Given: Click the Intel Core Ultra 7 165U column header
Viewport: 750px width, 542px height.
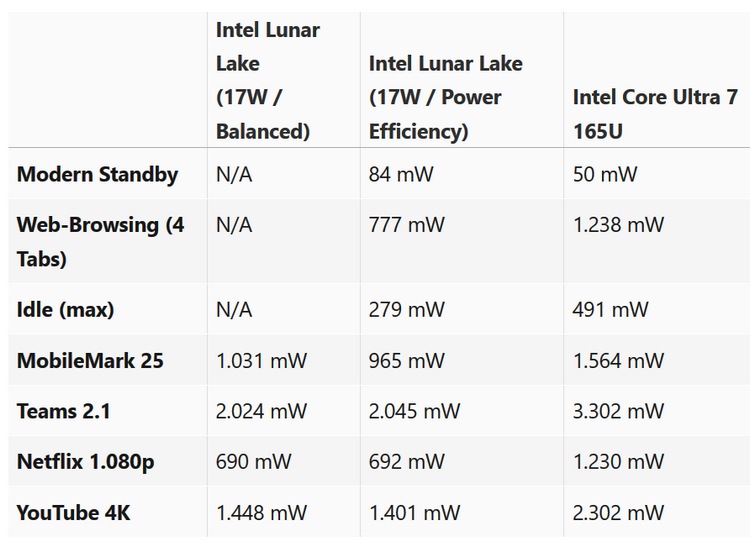Looking at the screenshot, I should [x=655, y=114].
